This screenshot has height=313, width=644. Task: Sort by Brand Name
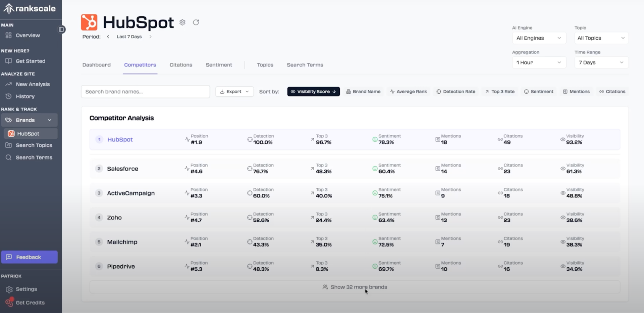point(363,92)
